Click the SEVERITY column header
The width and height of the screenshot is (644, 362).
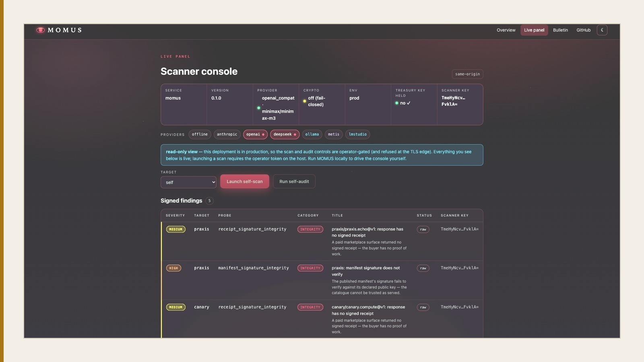[175, 216]
